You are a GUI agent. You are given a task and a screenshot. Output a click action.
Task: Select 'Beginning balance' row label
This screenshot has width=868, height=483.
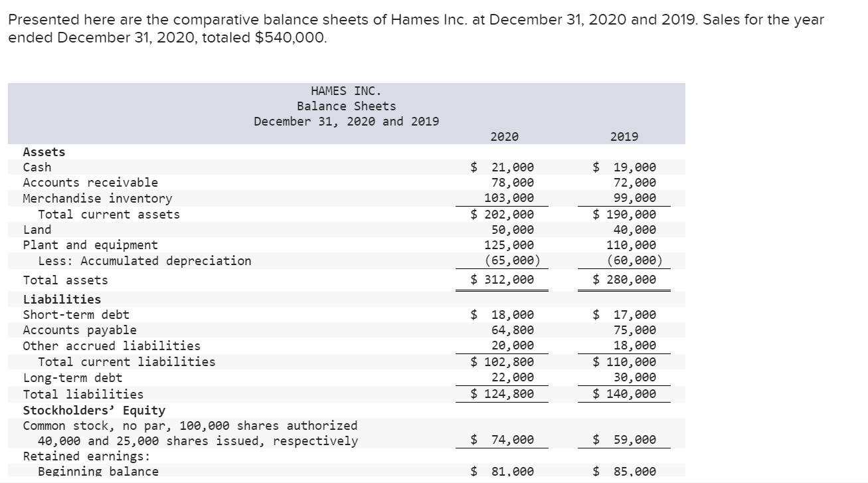pos(98,472)
